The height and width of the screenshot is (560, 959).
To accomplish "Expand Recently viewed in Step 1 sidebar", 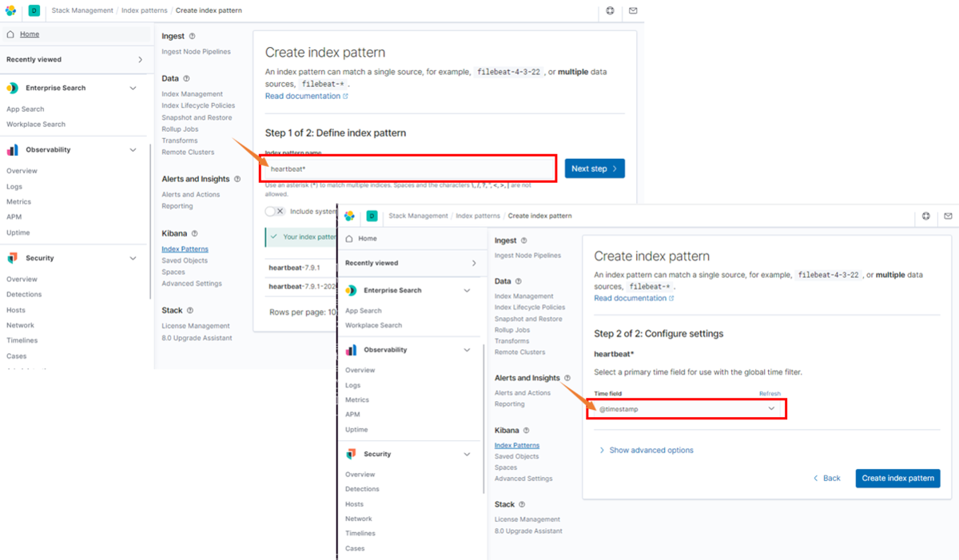I will (x=141, y=60).
